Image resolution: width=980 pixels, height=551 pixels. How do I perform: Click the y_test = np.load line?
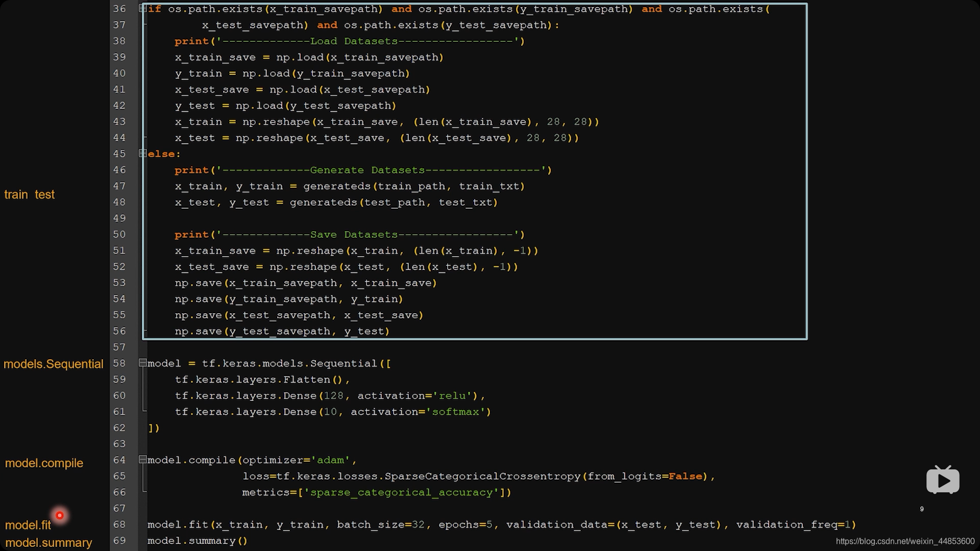(286, 106)
